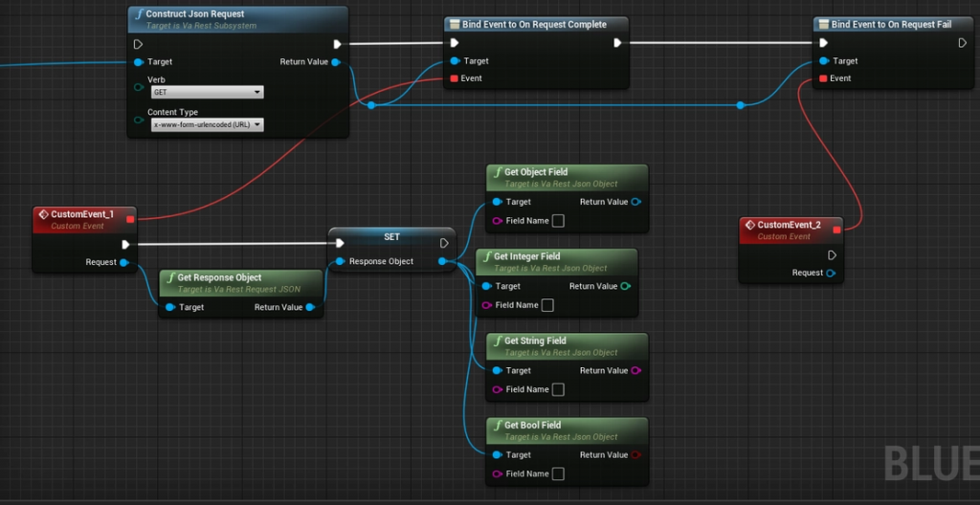Click right reroute node near Bind On Request Fail

tap(740, 105)
